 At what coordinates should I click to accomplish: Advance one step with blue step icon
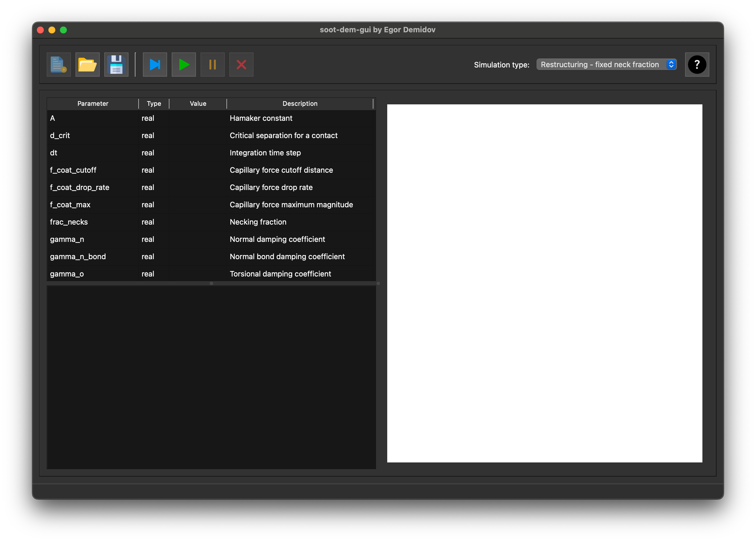pos(155,64)
